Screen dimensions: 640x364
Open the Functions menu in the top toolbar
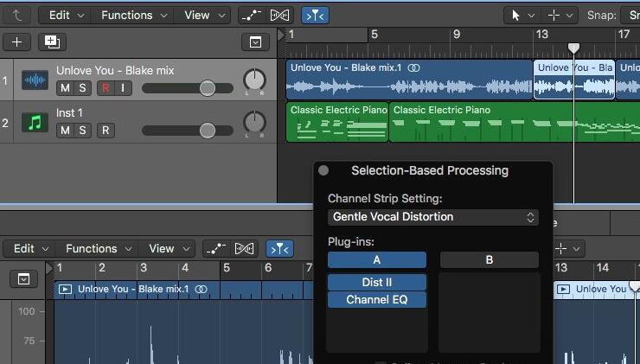(132, 15)
